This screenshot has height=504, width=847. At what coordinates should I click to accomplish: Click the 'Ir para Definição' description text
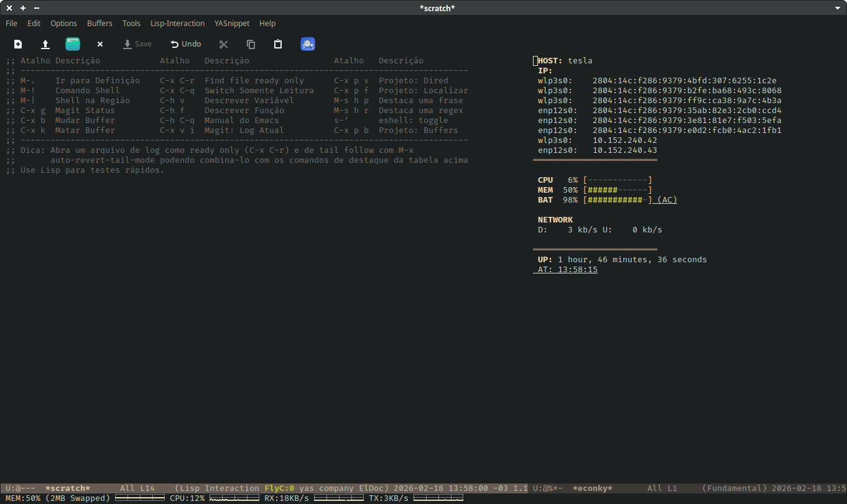click(98, 81)
